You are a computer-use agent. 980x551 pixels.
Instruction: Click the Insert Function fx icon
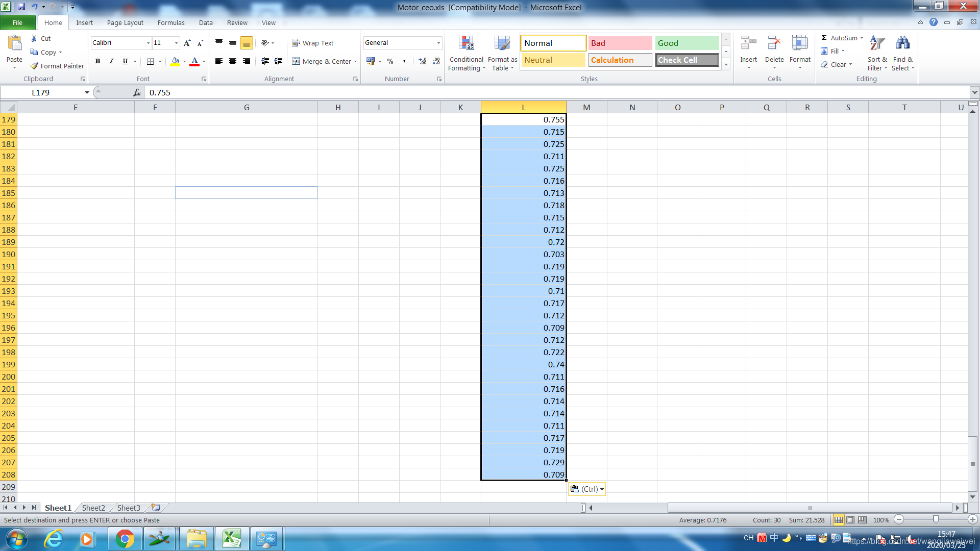(137, 92)
